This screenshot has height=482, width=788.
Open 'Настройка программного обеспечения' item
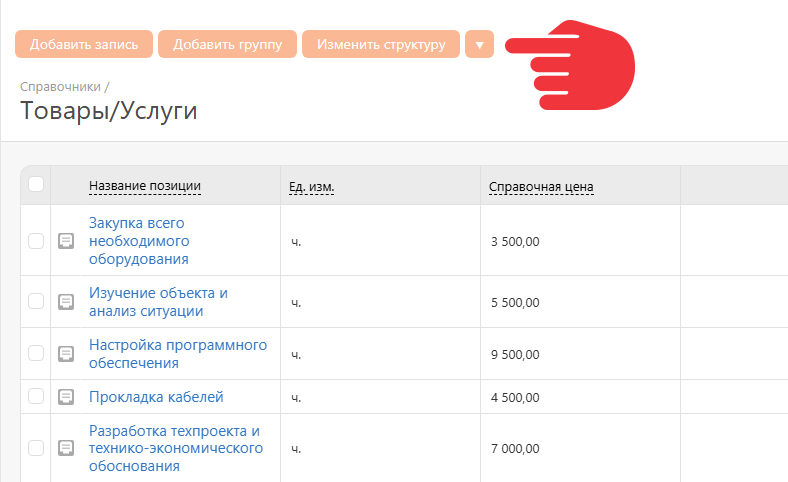point(178,354)
